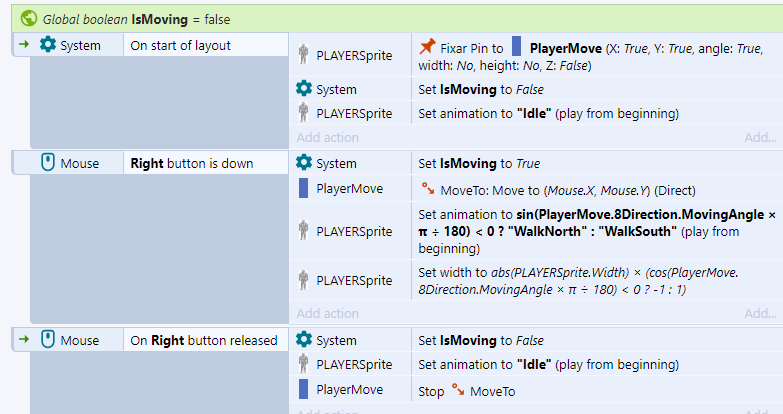Select the WalkNorth/WalkSouth Set animation action

(590, 231)
